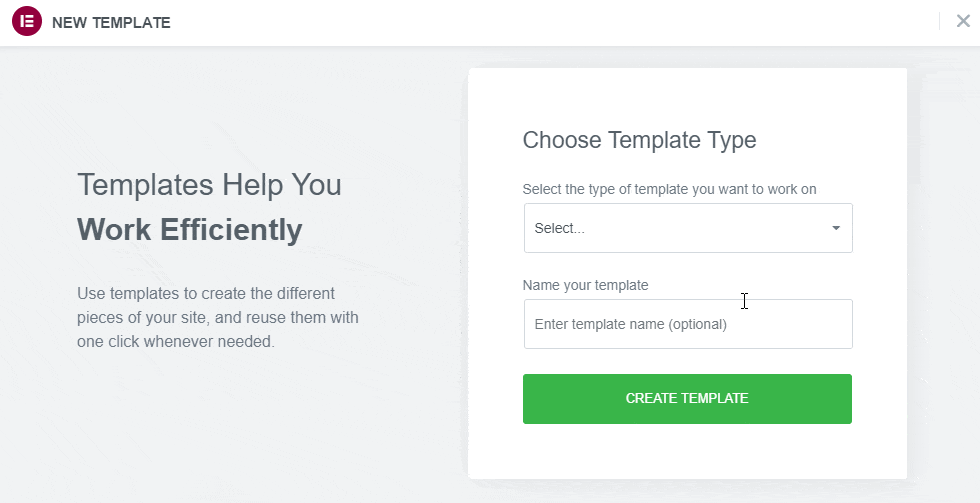Click the "Select..." placeholder text
The width and height of the screenshot is (980, 503).
(560, 228)
